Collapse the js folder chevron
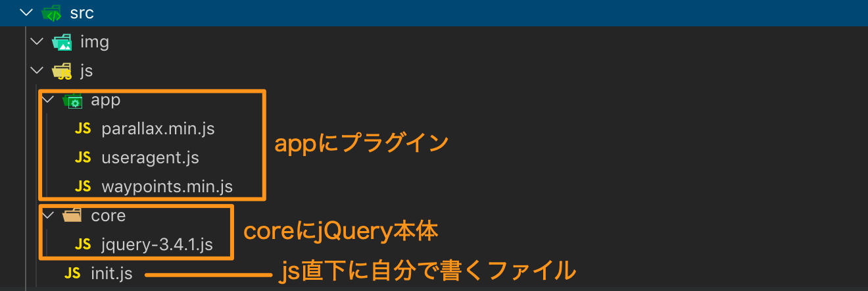 point(37,71)
